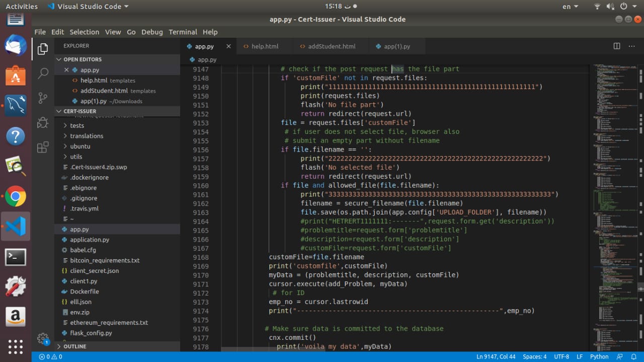The image size is (644, 362).
Task: Click UTF-8 encoding in status bar
Action: (x=561, y=356)
